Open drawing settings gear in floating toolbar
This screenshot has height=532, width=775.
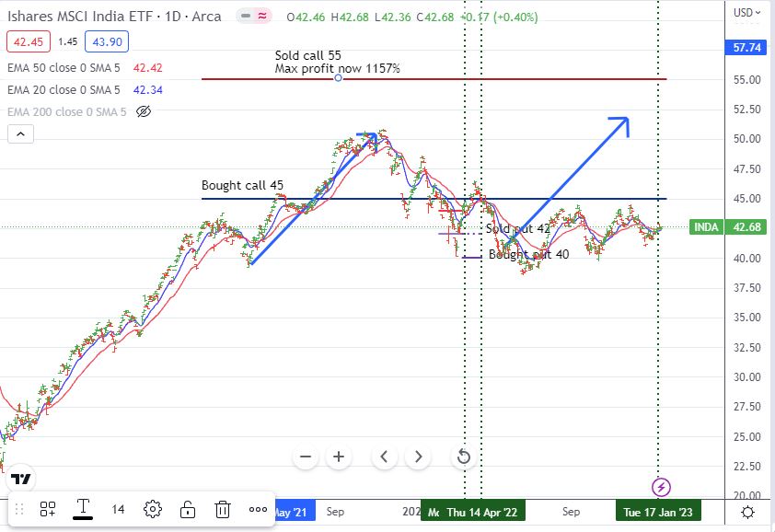click(153, 509)
